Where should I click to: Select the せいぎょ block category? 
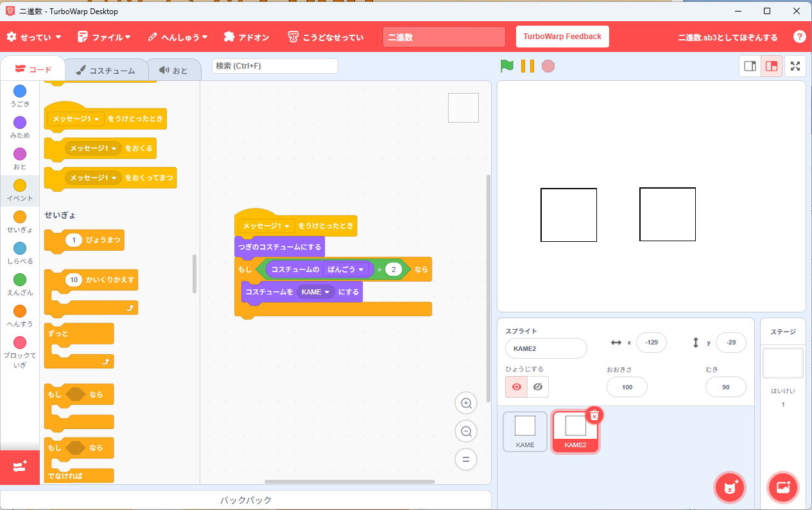pyautogui.click(x=20, y=222)
